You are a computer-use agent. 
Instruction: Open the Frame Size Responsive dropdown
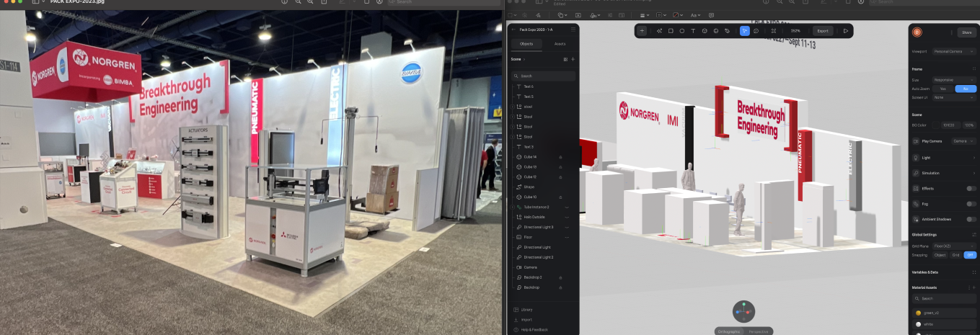click(x=955, y=80)
